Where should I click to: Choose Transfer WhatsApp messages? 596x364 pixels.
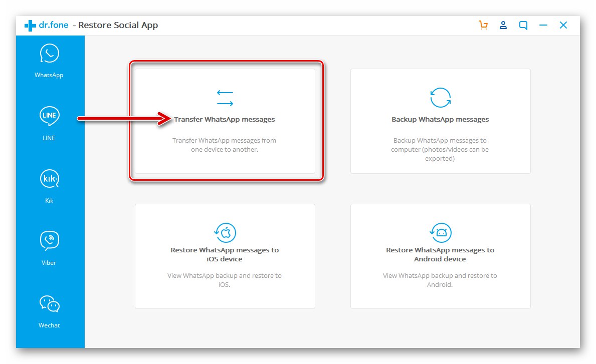tap(225, 119)
